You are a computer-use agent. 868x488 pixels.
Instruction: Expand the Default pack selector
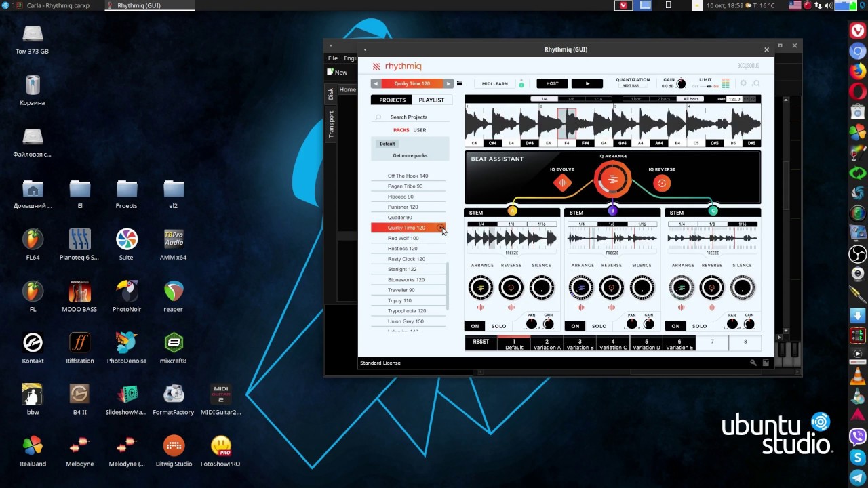[x=387, y=144]
